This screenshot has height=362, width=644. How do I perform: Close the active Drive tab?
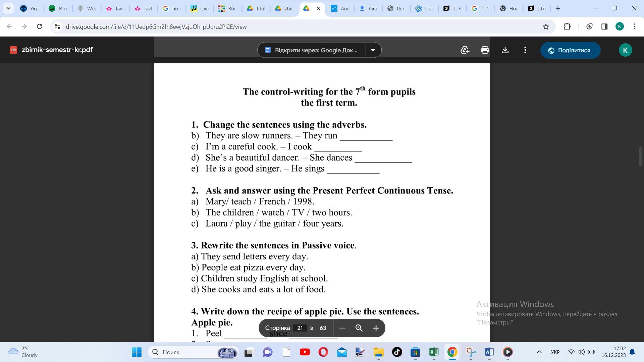click(318, 8)
